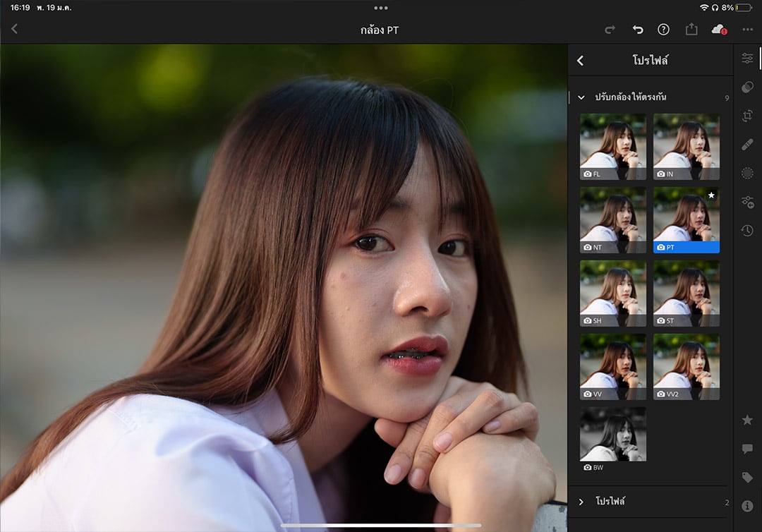Navigate back from the Profiles panel

pos(580,61)
